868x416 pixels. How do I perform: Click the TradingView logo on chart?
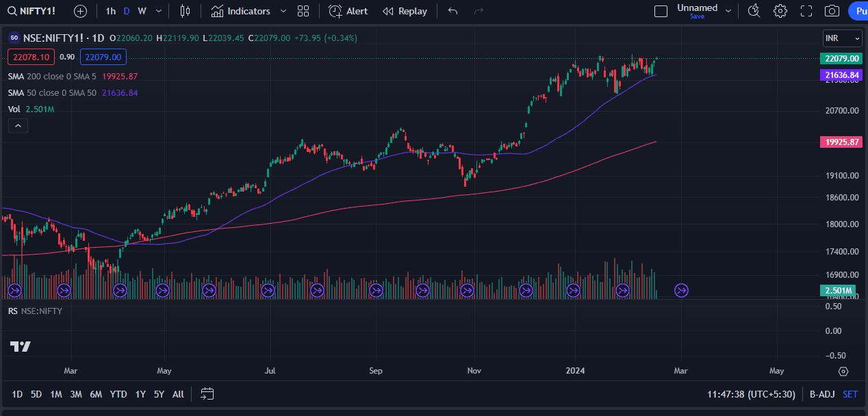tap(21, 346)
